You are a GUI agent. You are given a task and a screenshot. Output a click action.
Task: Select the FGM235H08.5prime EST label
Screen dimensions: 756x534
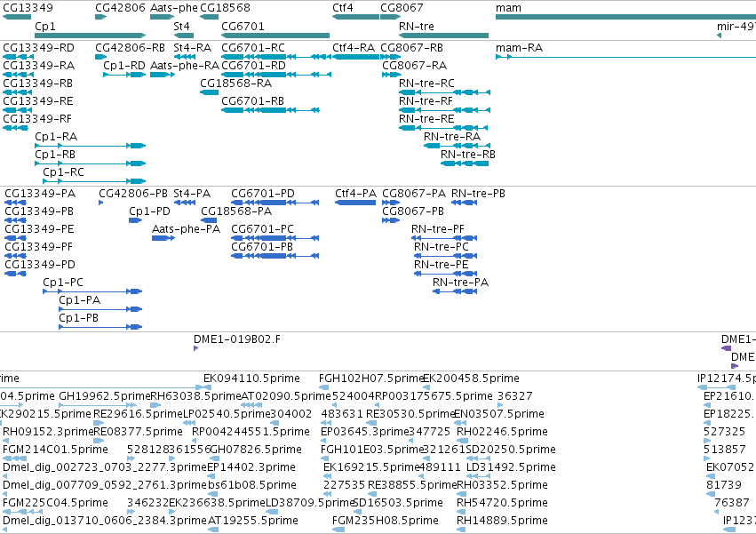(x=386, y=521)
